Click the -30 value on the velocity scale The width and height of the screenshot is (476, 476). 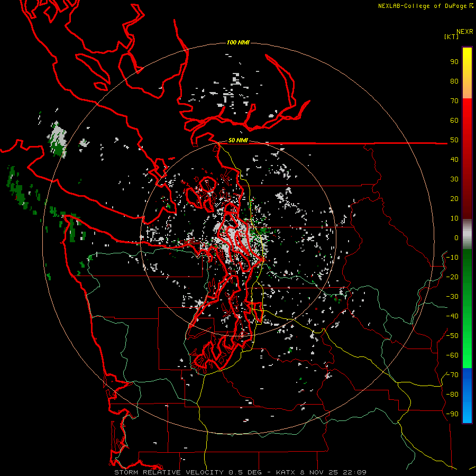[452, 297]
